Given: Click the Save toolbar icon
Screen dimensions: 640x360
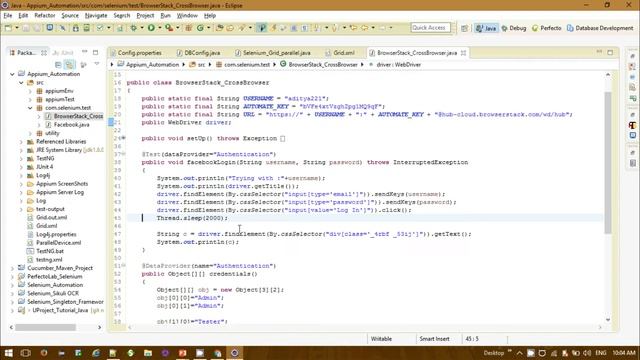Looking at the screenshot, I should click(26, 28).
